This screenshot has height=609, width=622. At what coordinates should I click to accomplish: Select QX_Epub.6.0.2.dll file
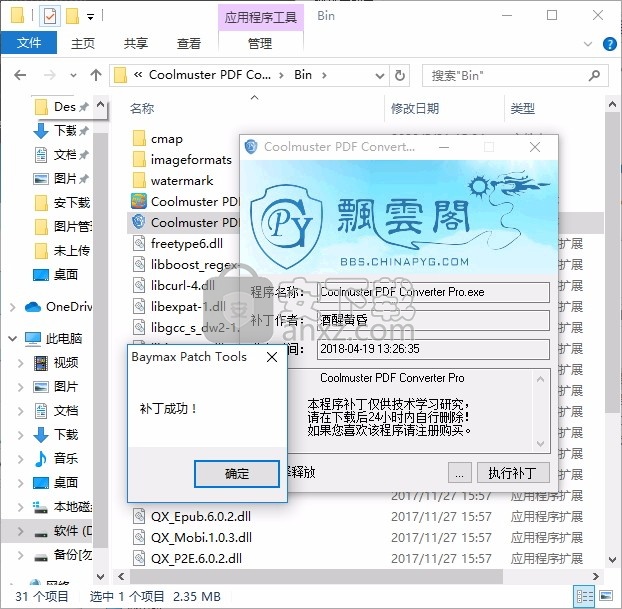tap(191, 517)
